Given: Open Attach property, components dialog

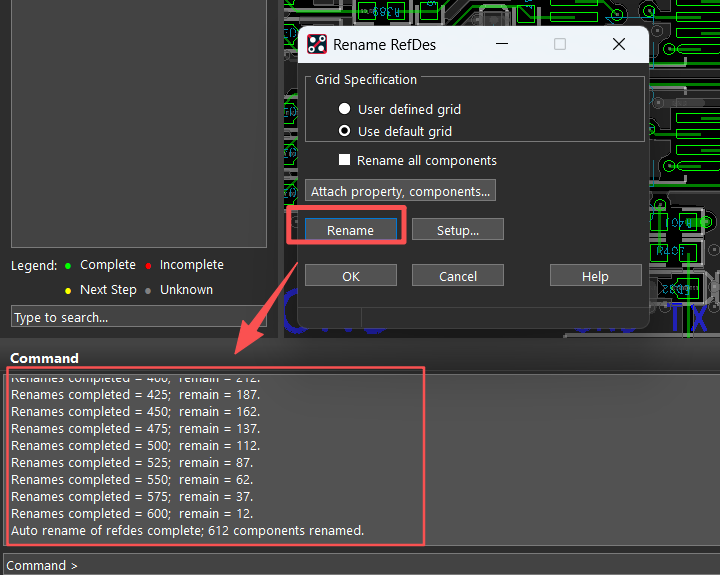Looking at the screenshot, I should click(400, 191).
